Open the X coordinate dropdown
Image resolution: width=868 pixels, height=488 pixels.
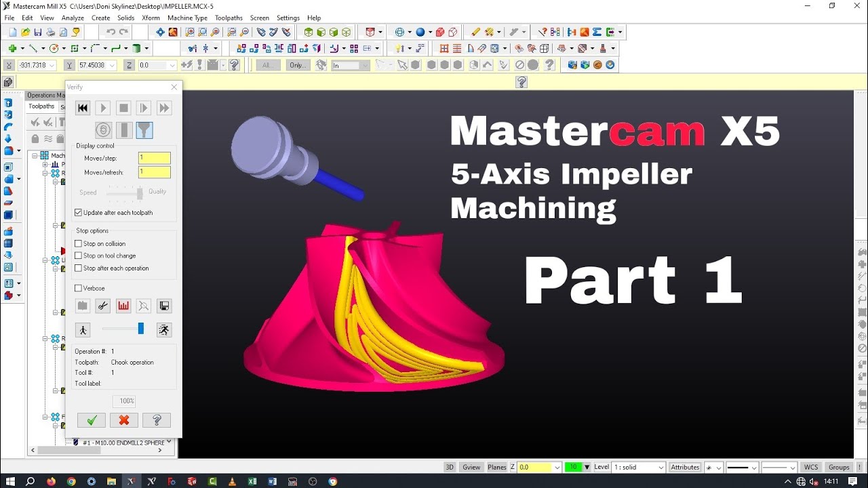click(52, 65)
